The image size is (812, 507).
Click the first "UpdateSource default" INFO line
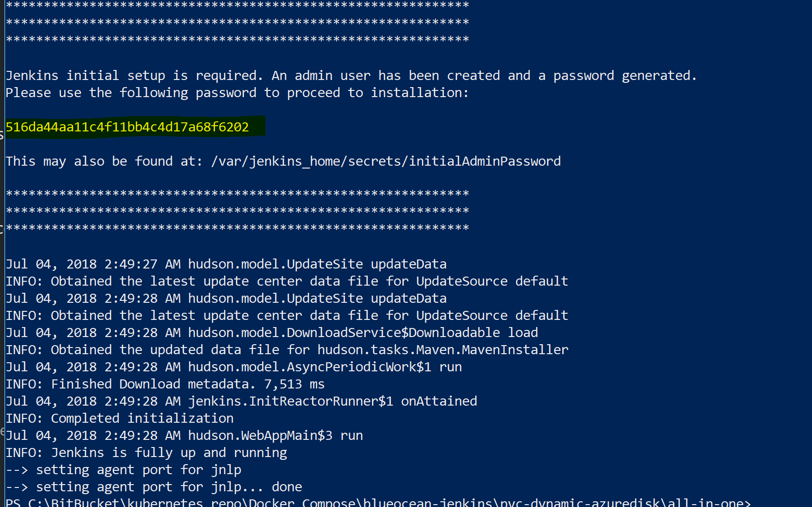pos(287,281)
